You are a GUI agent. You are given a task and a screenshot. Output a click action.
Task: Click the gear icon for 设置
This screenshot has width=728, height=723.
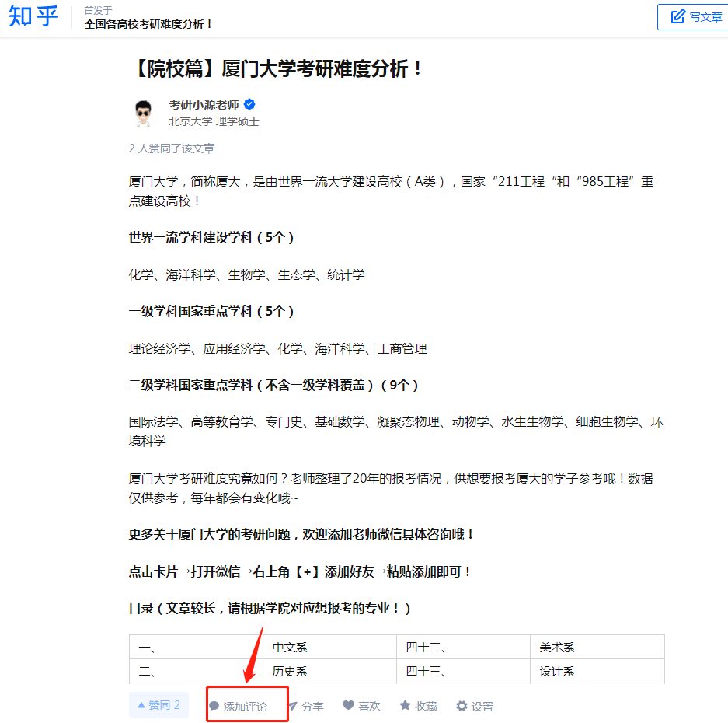462,706
